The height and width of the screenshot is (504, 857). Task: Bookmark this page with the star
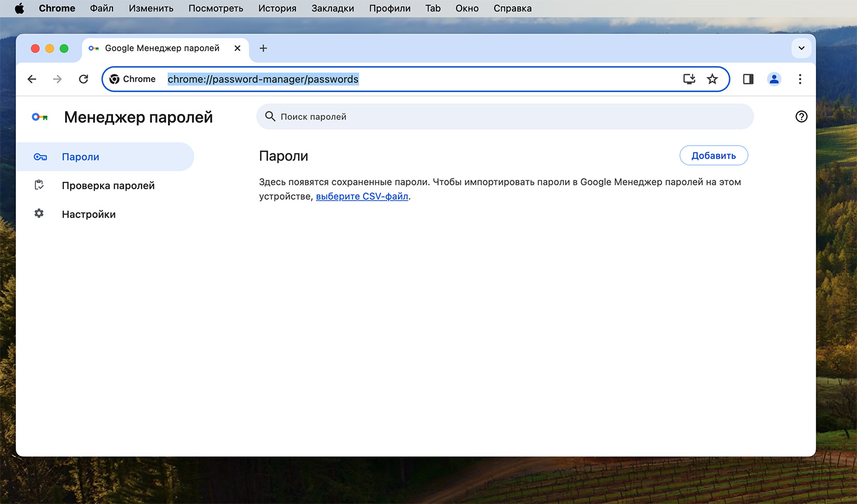click(712, 79)
